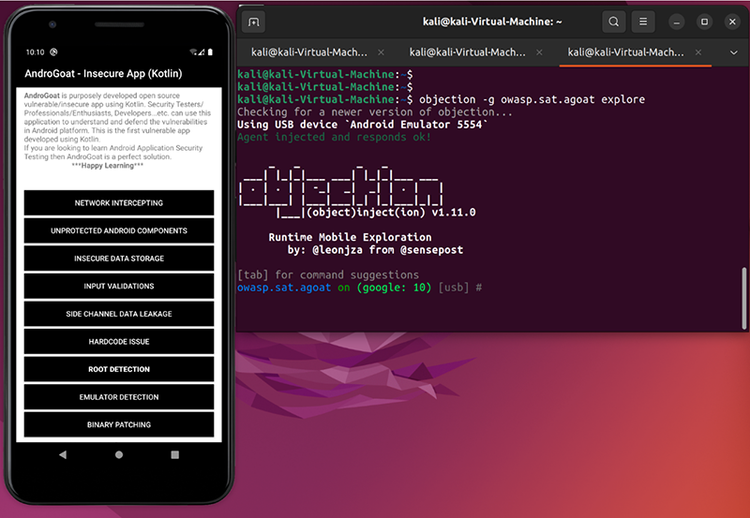Close the second terminal tab
The image size is (750, 518).
click(x=540, y=53)
